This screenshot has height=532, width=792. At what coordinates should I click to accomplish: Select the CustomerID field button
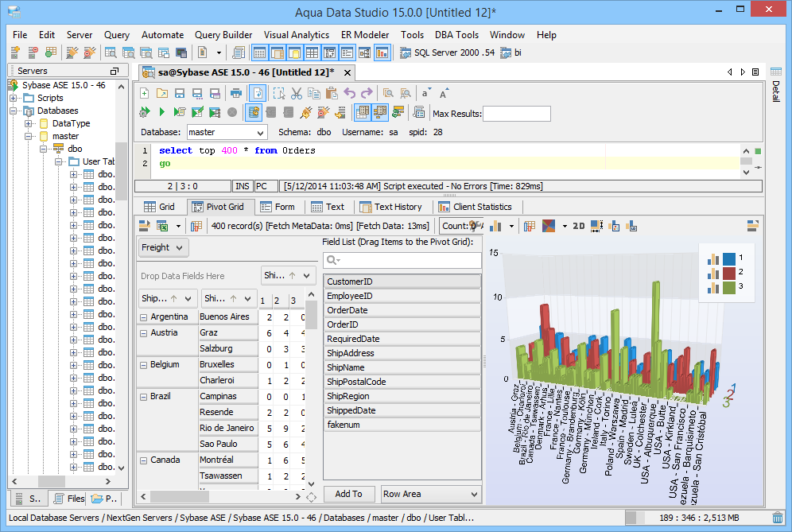tap(402, 282)
